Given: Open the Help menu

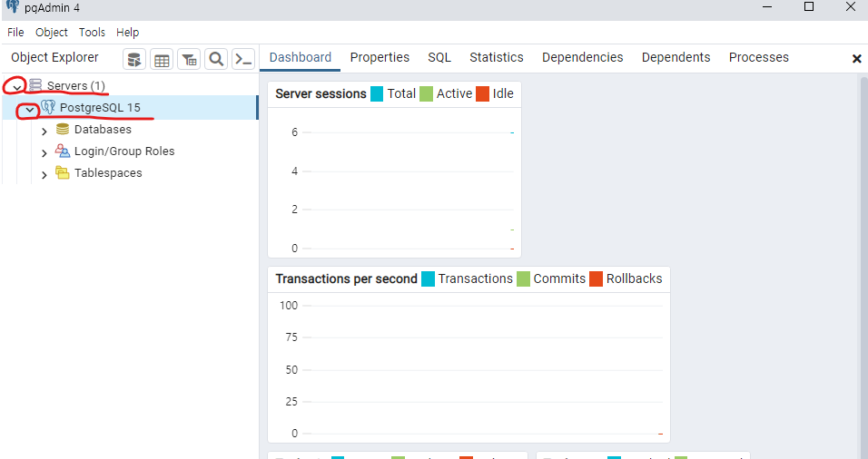Looking at the screenshot, I should 127,32.
